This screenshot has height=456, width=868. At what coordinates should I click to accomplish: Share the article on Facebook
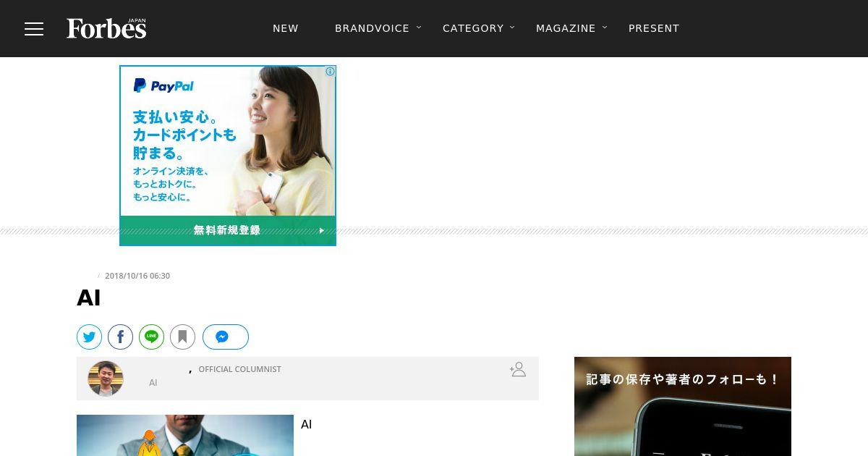click(x=121, y=337)
